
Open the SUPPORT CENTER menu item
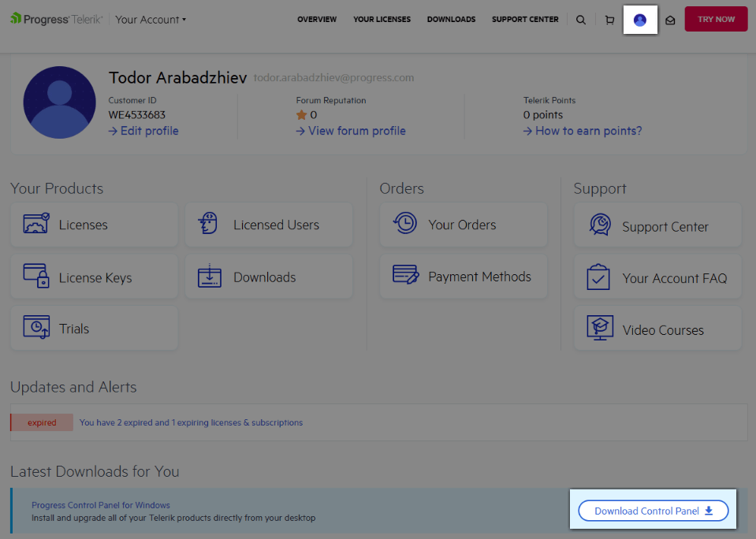click(x=525, y=19)
